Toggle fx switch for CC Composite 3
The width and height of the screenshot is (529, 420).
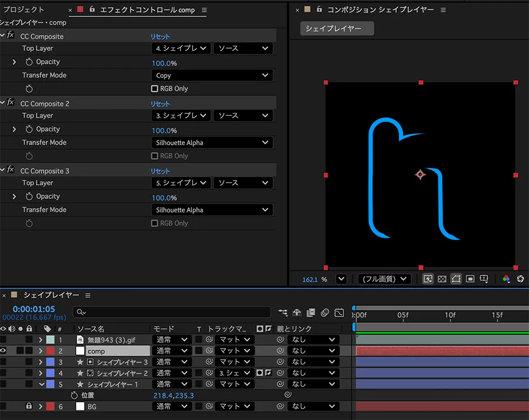coord(11,170)
